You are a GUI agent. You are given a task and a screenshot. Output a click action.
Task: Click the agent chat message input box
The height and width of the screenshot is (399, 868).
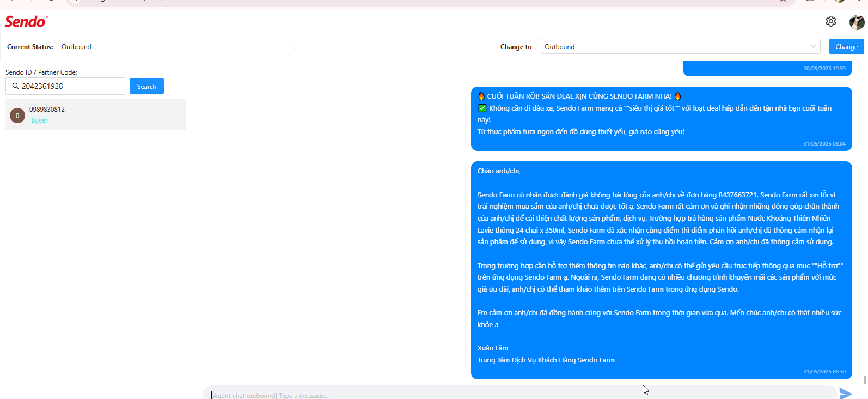pyautogui.click(x=519, y=394)
